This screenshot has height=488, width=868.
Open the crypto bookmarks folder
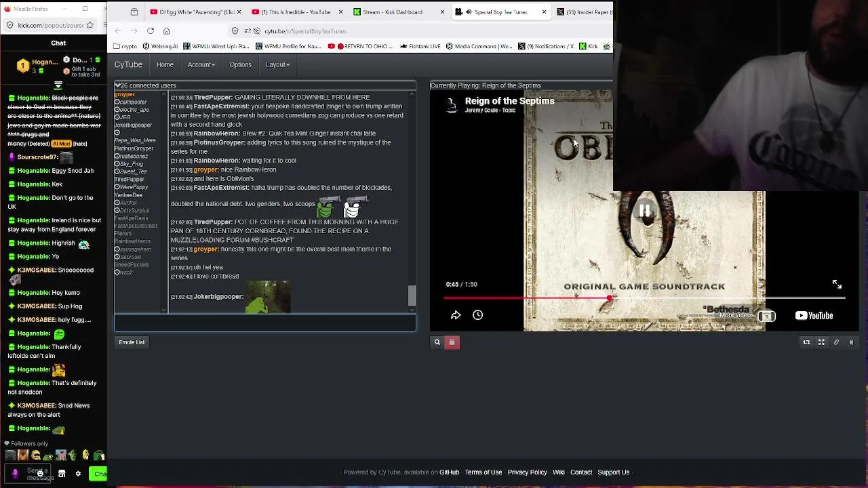pos(125,46)
